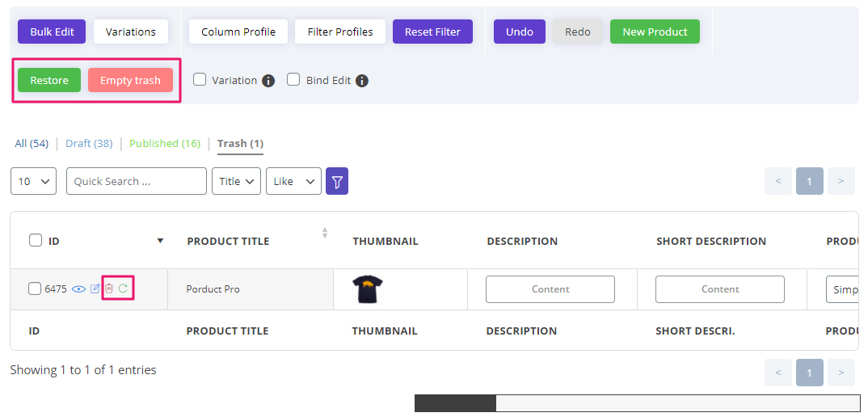The image size is (868, 417).
Task: Open Filter Profiles
Action: [340, 32]
